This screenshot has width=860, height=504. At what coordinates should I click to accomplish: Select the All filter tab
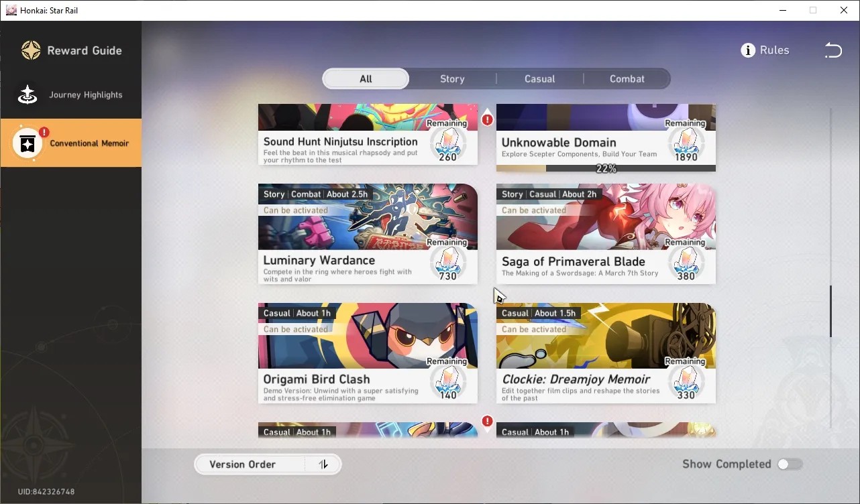click(x=366, y=79)
